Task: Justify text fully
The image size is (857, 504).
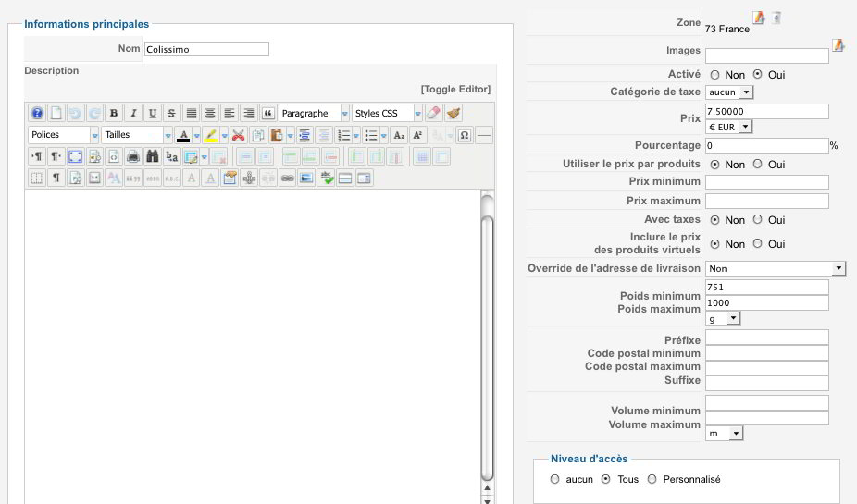Action: [192, 113]
